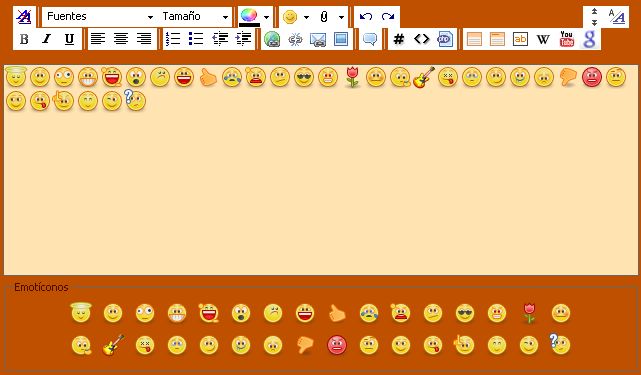Open the text color palette arrow
Screen dimensions: 641x375
tap(267, 17)
